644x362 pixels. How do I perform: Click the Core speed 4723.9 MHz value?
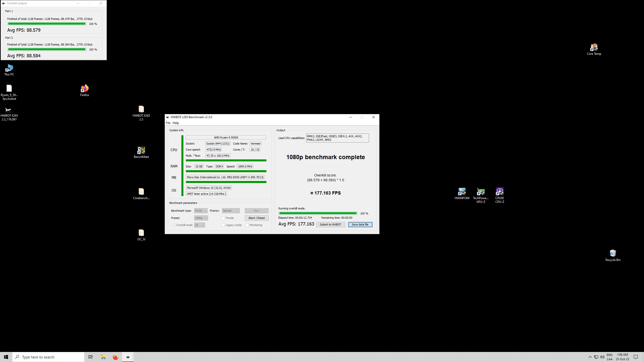point(213,150)
